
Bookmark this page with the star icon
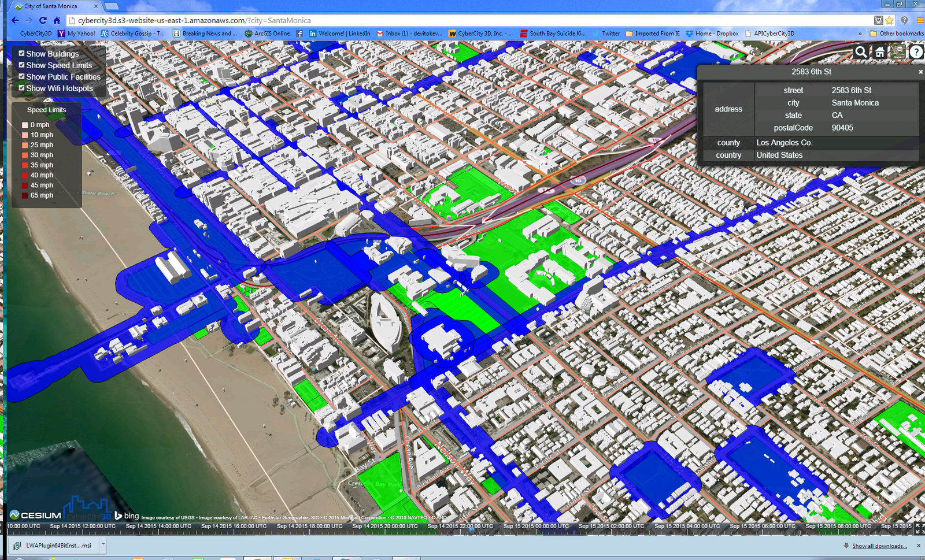889,20
